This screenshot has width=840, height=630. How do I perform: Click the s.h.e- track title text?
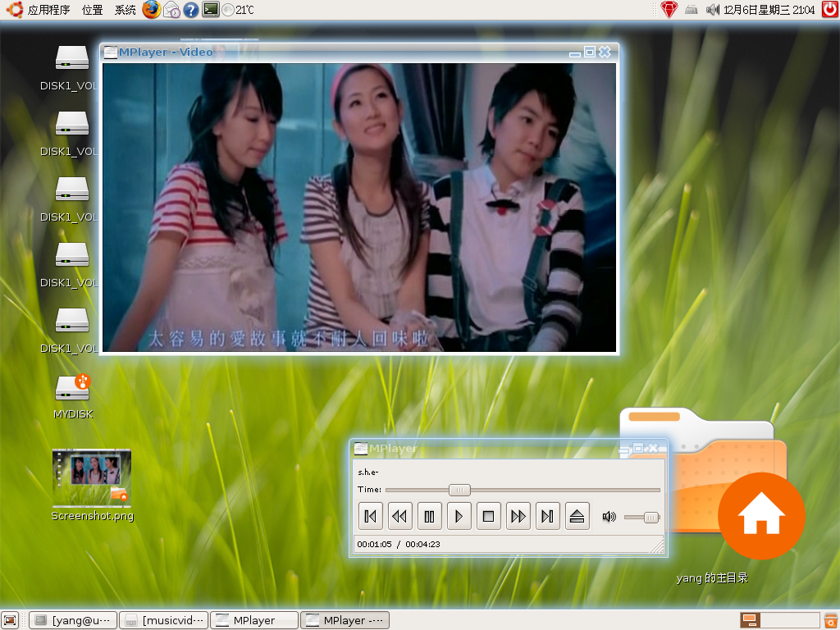point(368,472)
